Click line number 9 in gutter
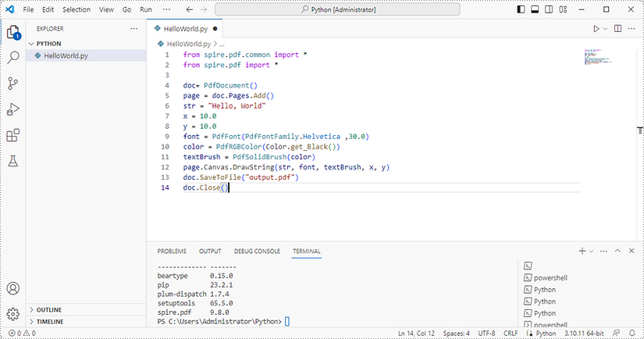644x339 pixels. [167, 137]
